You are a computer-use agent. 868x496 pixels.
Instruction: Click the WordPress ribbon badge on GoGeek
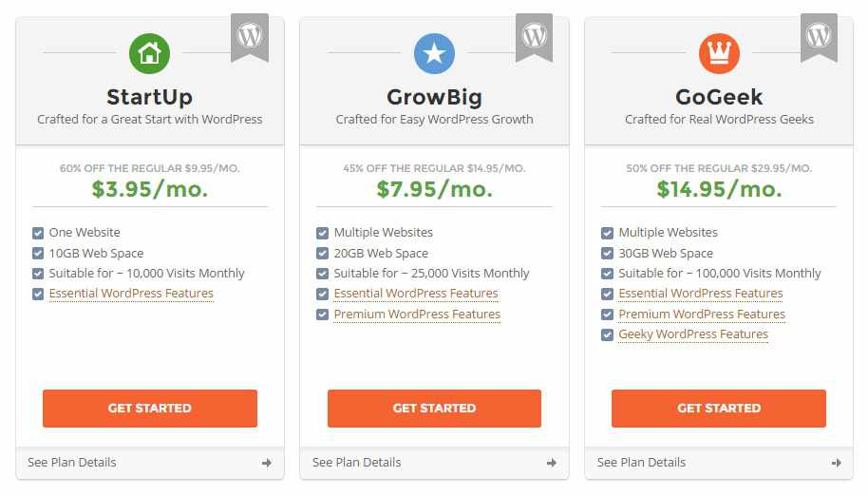pyautogui.click(x=819, y=38)
